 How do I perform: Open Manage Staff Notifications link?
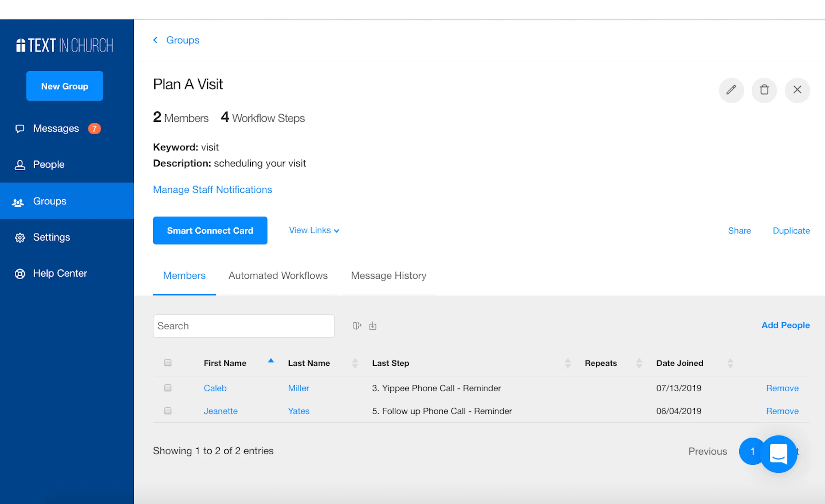[x=212, y=189]
